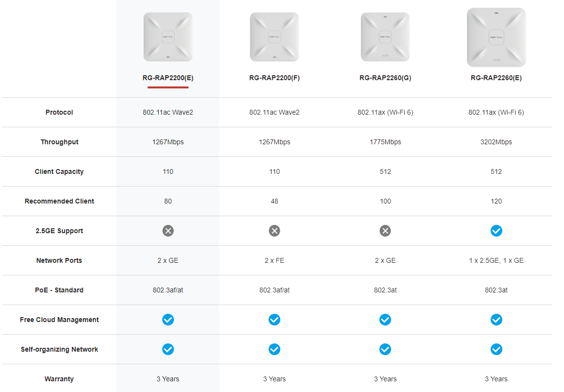
Task: Click the RG-RAP2200(E) product image
Action: (168, 37)
